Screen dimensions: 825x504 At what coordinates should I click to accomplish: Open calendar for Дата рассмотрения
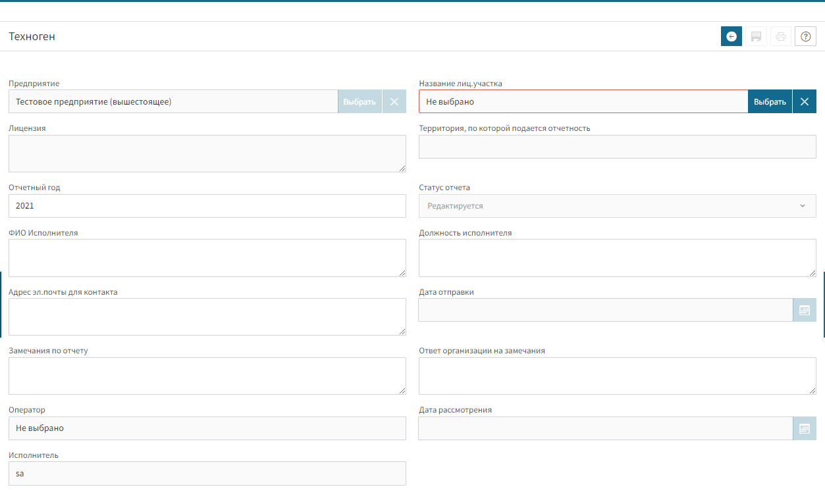click(x=804, y=428)
